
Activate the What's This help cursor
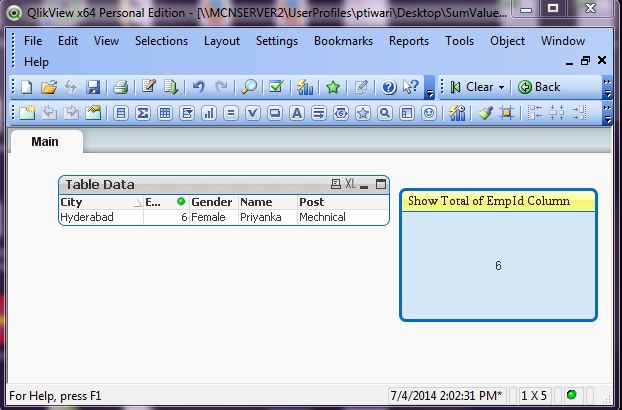point(411,86)
